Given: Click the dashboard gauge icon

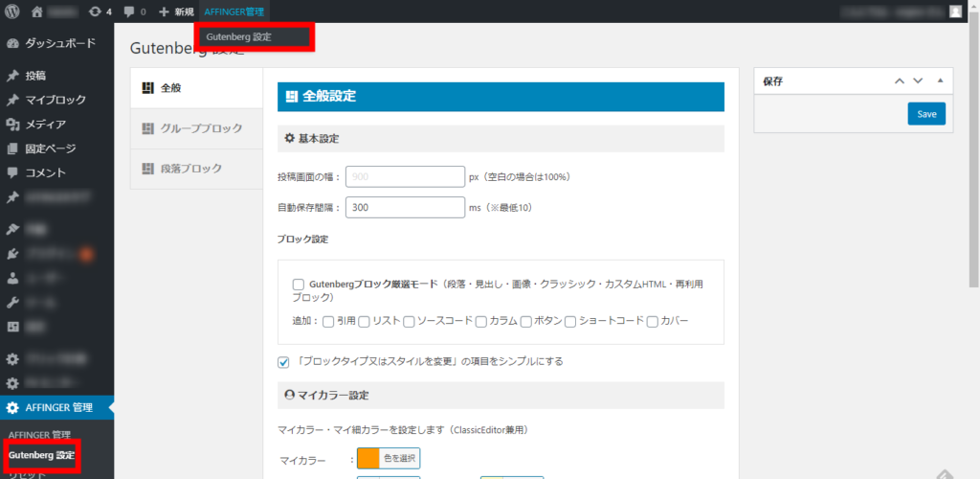Looking at the screenshot, I should pyautogui.click(x=12, y=44).
